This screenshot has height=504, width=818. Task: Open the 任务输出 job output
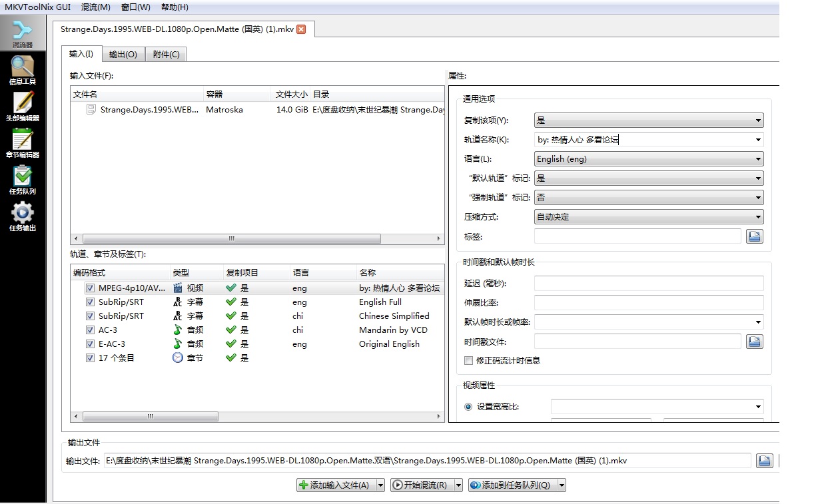click(x=23, y=216)
